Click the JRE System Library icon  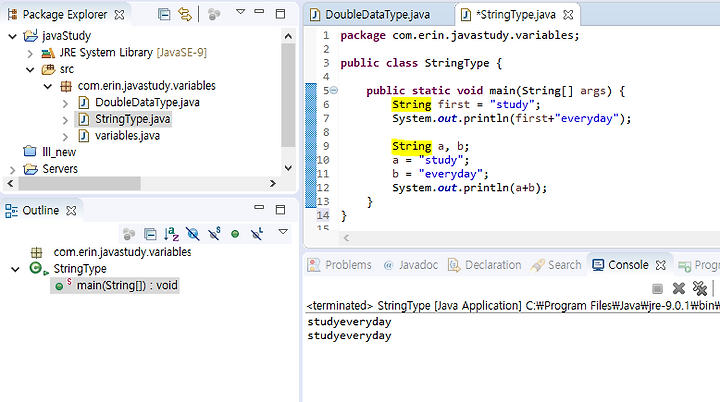(48, 53)
